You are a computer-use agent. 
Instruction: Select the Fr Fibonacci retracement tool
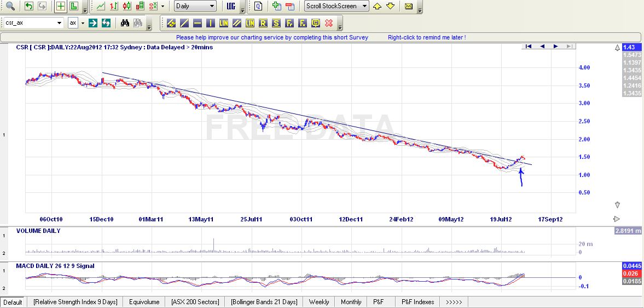289,23
